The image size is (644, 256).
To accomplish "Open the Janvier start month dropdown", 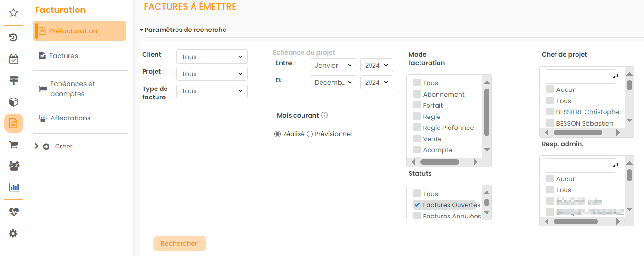I will (333, 65).
